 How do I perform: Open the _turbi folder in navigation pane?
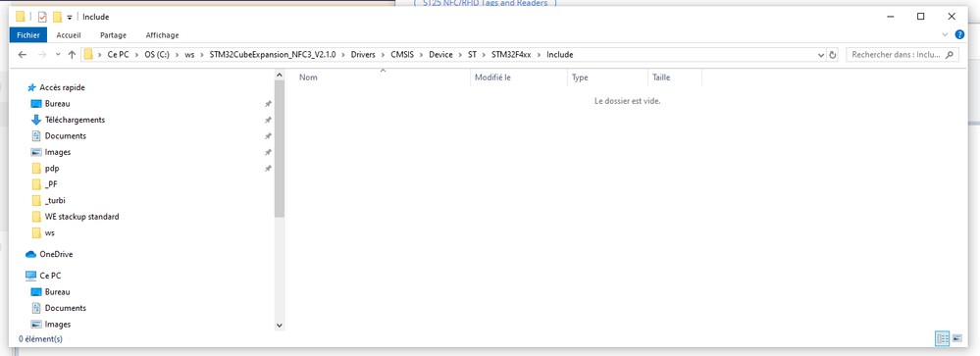coord(55,200)
